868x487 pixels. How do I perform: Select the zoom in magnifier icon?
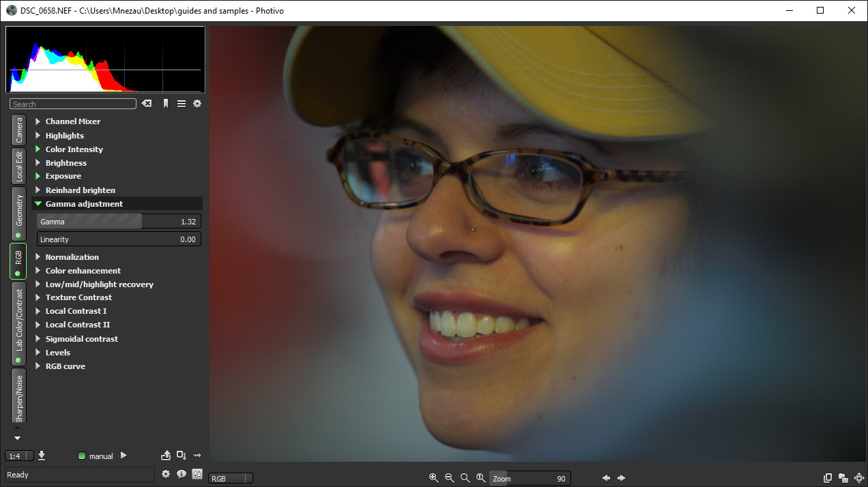(434, 478)
